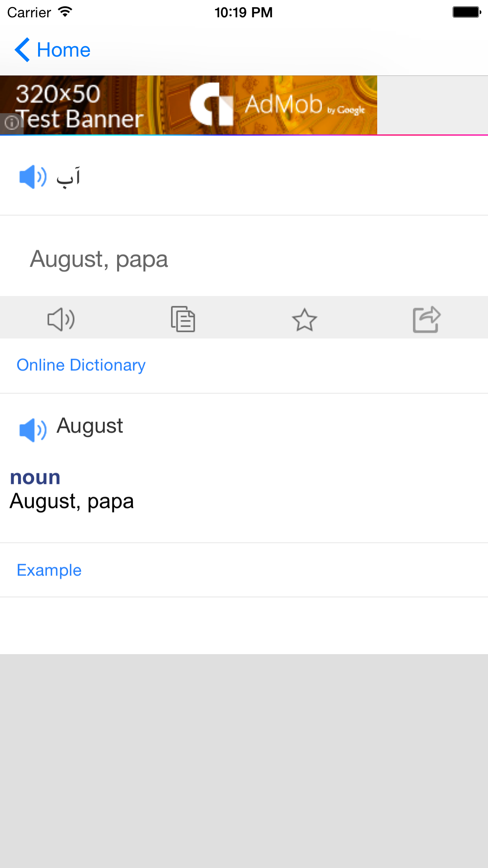Tap the AdMob test banner ad
This screenshot has height=868, width=488.
(x=189, y=105)
